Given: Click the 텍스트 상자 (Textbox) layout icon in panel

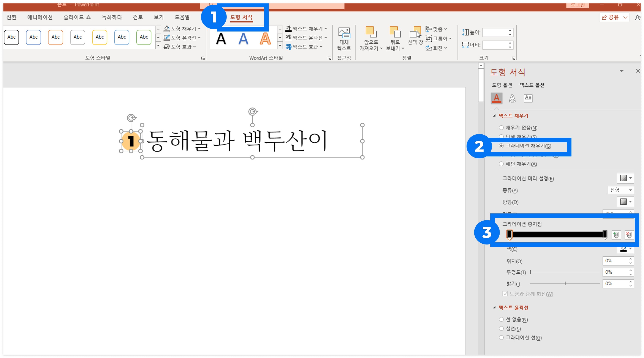Looking at the screenshot, I should point(528,98).
